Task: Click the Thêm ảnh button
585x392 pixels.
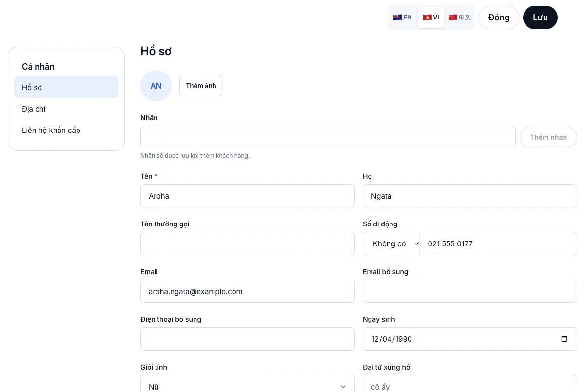Action: click(x=201, y=86)
